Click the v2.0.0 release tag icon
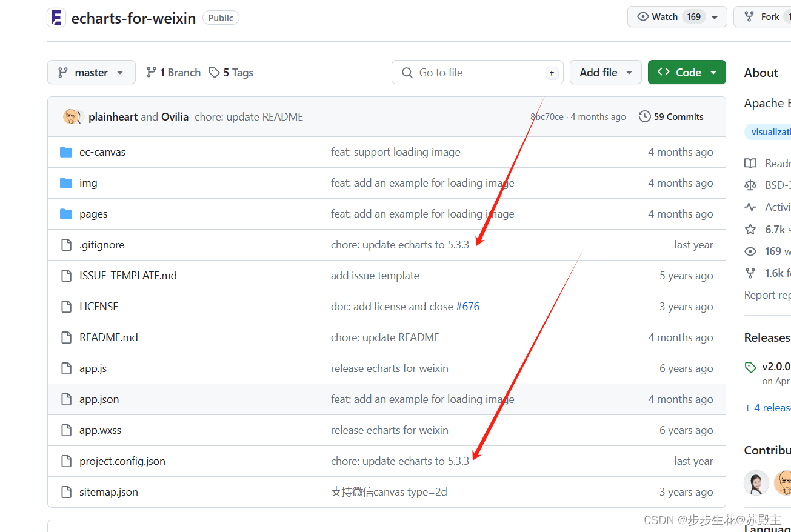 pos(750,367)
